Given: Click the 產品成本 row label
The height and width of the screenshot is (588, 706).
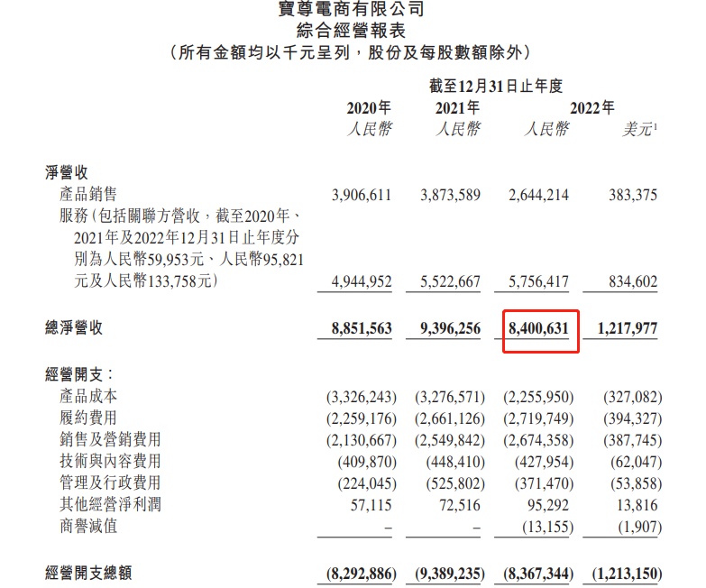Looking at the screenshot, I should pos(88,396).
